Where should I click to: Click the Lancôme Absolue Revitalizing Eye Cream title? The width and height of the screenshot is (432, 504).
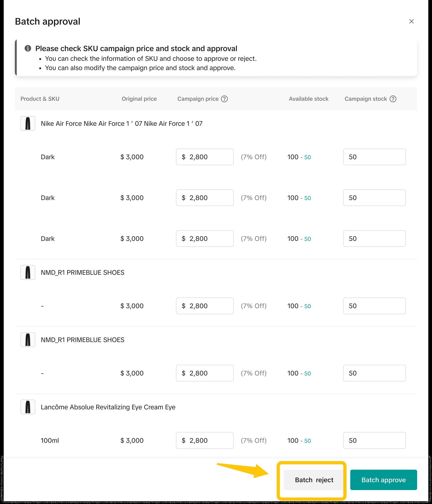click(x=108, y=407)
